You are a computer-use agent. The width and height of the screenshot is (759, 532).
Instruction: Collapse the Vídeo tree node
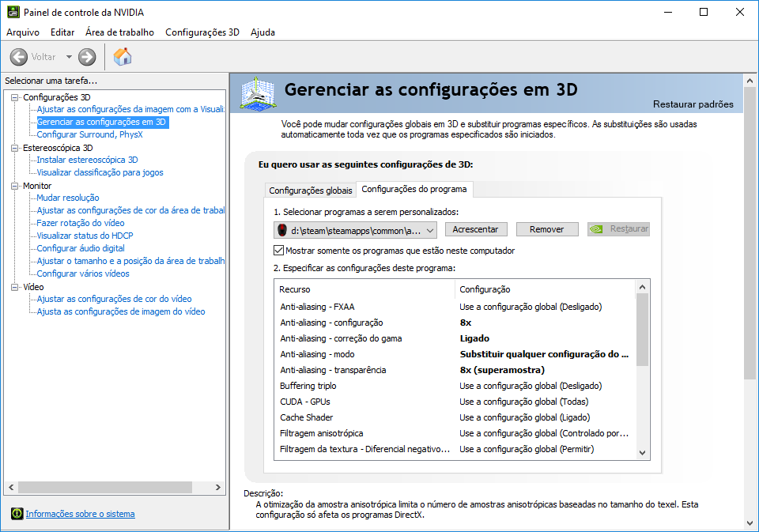pos(14,287)
